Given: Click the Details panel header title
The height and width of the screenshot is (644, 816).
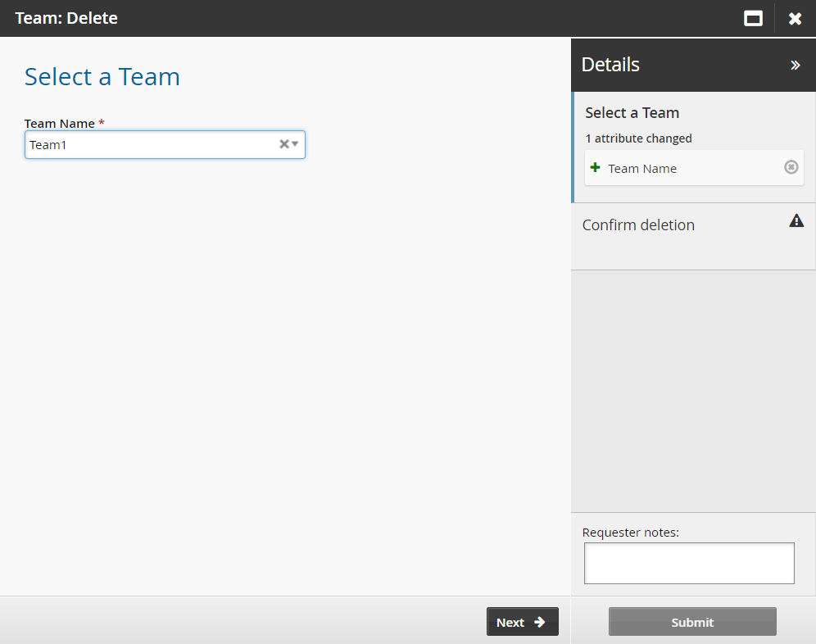Looking at the screenshot, I should pos(610,65).
